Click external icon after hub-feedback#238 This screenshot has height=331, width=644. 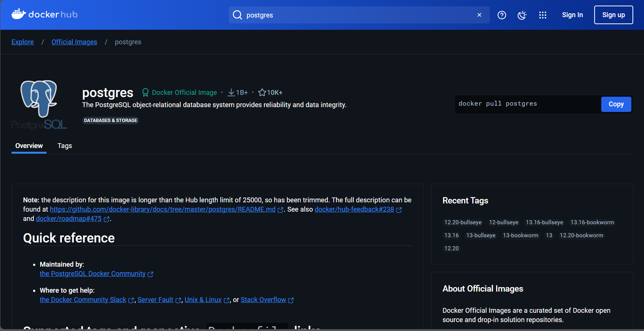pyautogui.click(x=399, y=210)
